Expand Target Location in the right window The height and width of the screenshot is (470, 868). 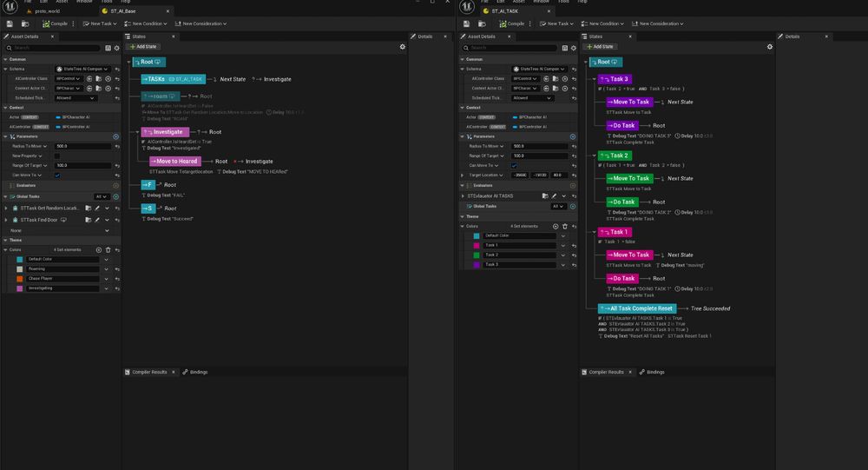click(463, 175)
